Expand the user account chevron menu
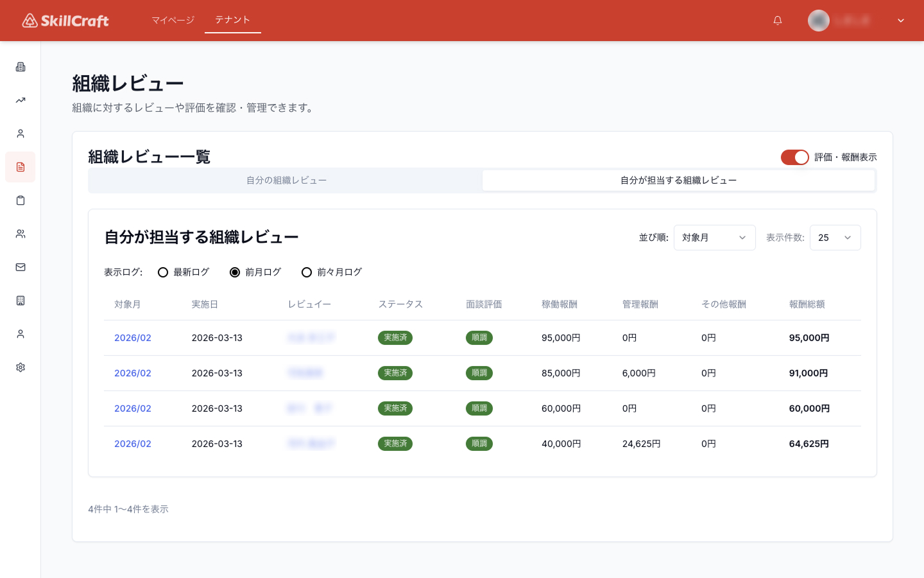The width and height of the screenshot is (924, 578). click(901, 20)
